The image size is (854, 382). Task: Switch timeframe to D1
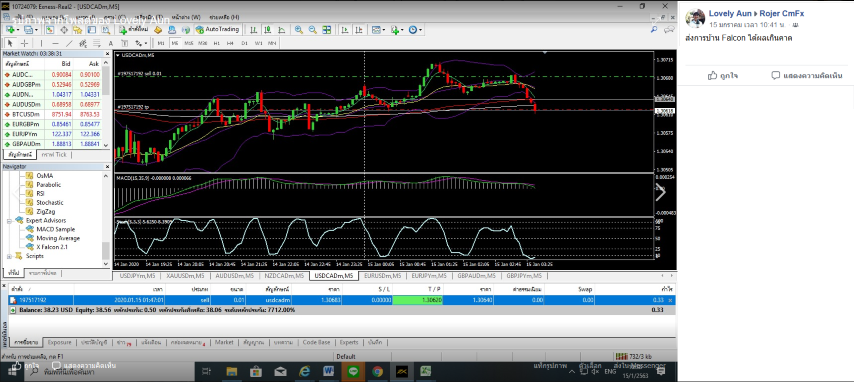tap(245, 43)
